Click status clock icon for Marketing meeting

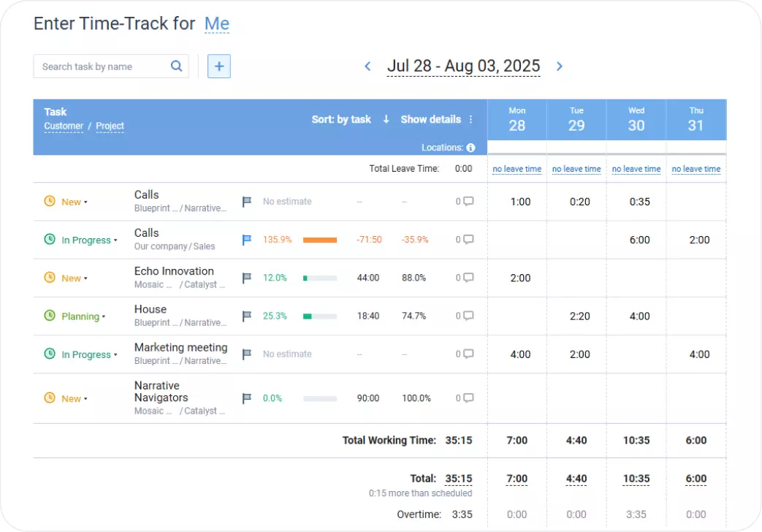50,354
